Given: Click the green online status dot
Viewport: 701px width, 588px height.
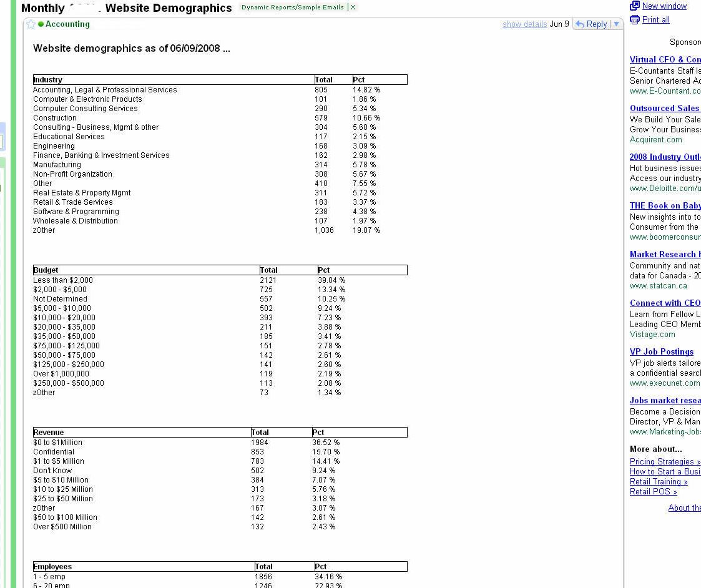Looking at the screenshot, I should [41, 24].
